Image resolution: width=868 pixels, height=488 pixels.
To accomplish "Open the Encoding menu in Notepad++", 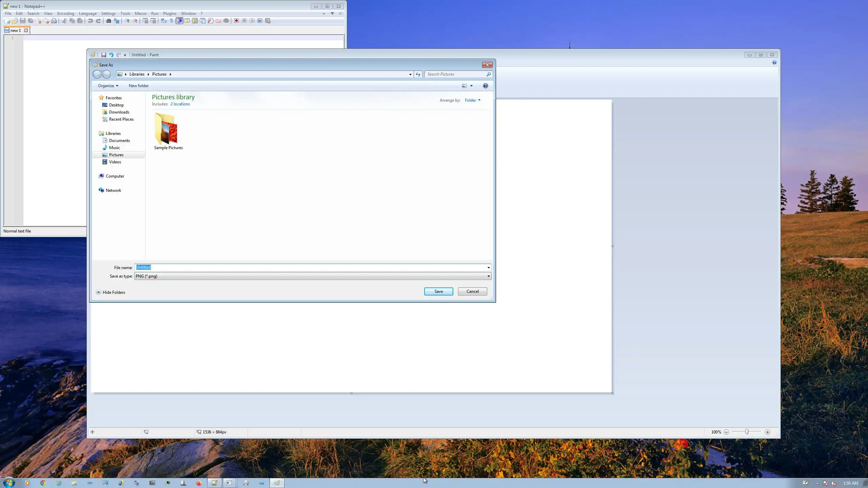I will [65, 14].
